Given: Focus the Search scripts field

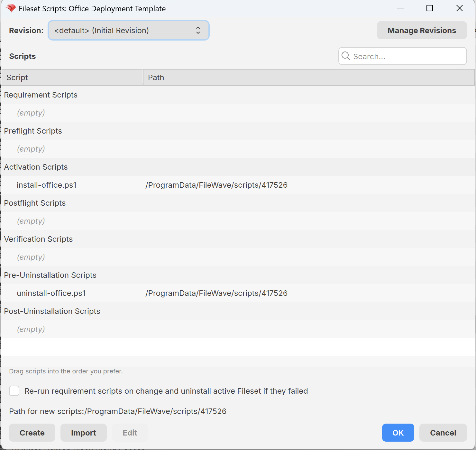Looking at the screenshot, I should (403, 56).
